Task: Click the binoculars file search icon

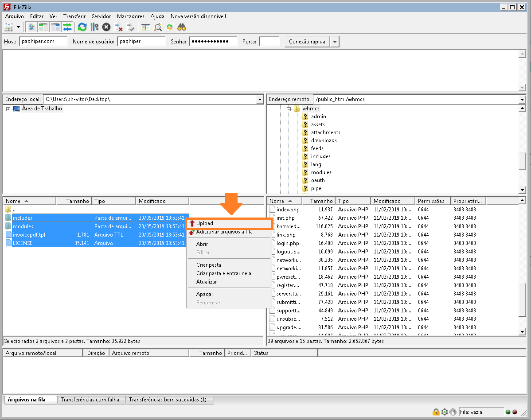Action: click(x=182, y=27)
